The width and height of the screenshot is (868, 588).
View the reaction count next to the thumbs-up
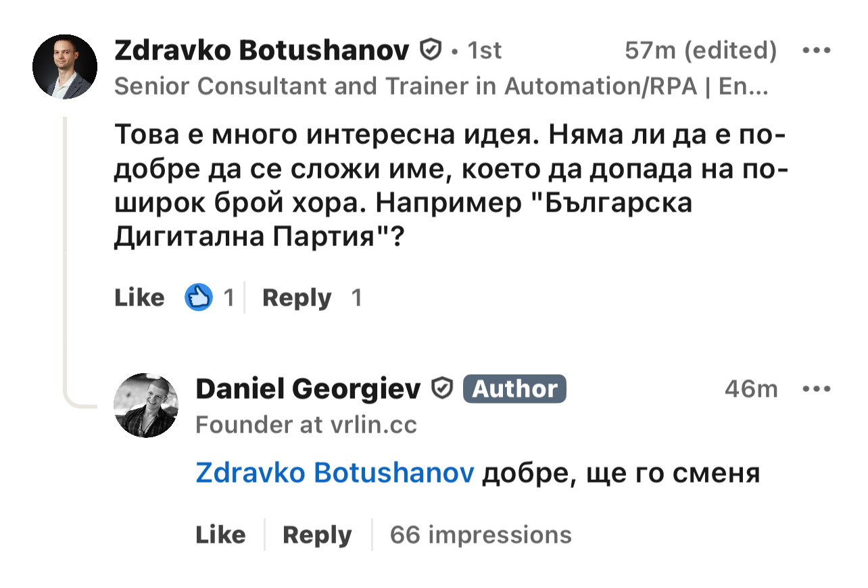pos(228,297)
